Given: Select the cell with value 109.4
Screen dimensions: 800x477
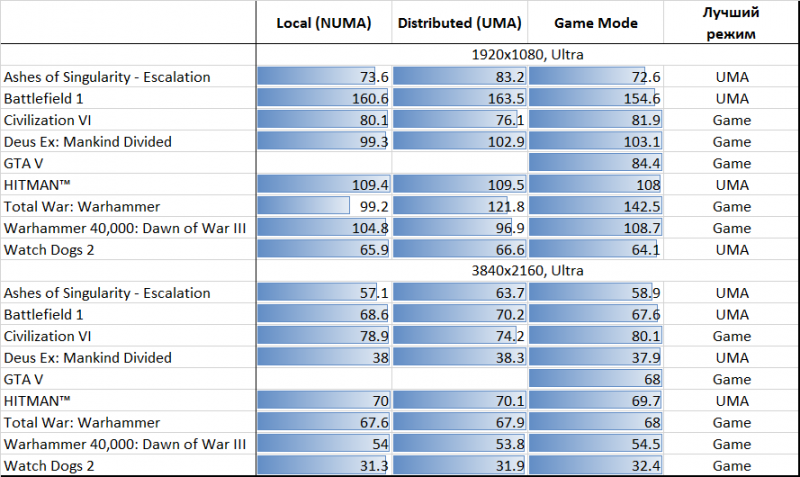Looking at the screenshot, I should point(324,185).
